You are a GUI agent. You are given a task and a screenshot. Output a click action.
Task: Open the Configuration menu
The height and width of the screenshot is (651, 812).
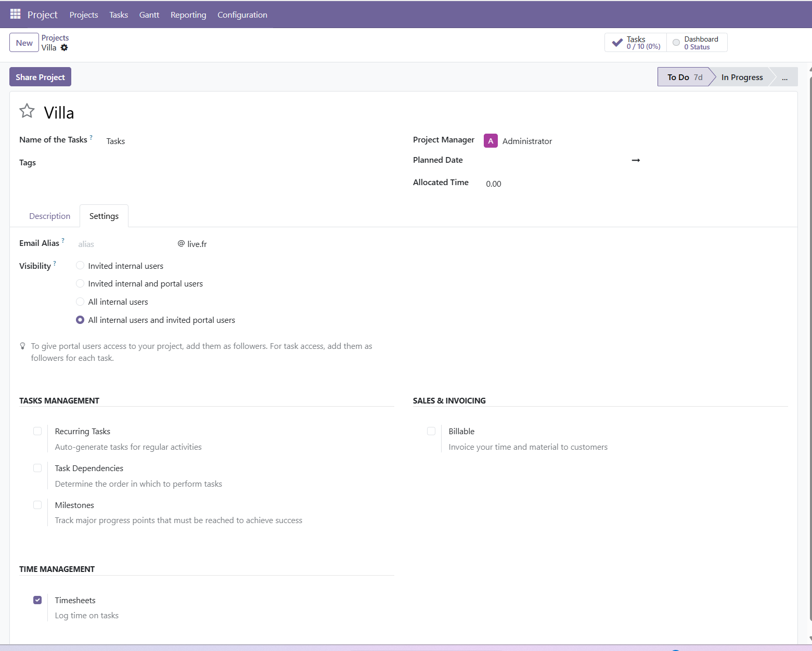(242, 15)
